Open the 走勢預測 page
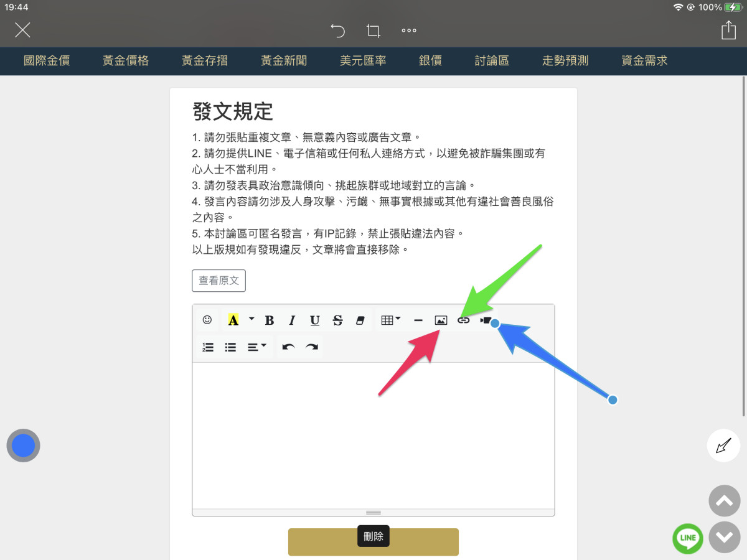Viewport: 747px width, 560px height. [x=565, y=61]
